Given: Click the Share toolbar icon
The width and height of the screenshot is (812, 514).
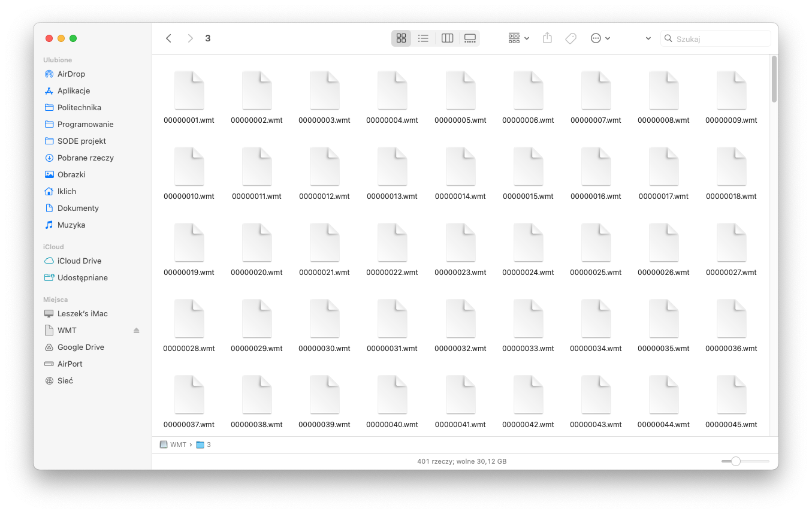Looking at the screenshot, I should pyautogui.click(x=547, y=38).
